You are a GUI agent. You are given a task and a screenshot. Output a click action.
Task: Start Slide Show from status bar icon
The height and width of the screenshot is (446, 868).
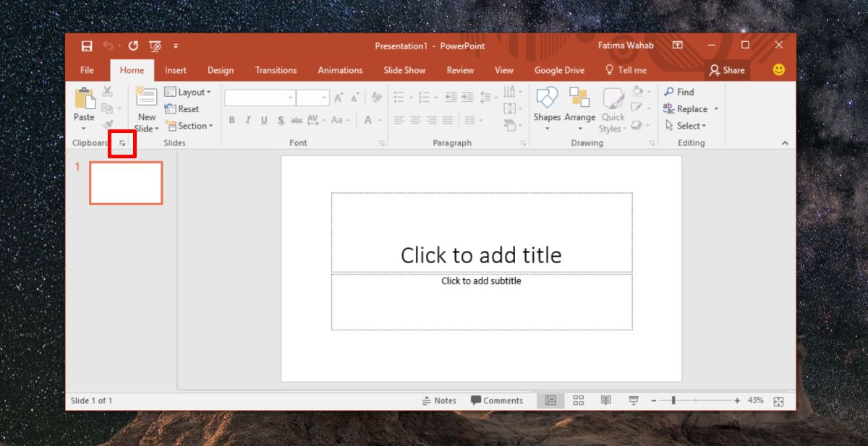click(634, 400)
